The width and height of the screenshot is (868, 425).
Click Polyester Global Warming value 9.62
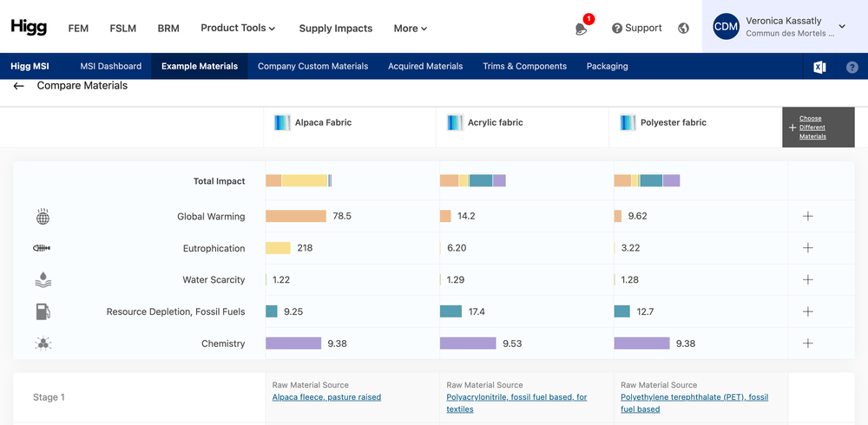(x=638, y=216)
